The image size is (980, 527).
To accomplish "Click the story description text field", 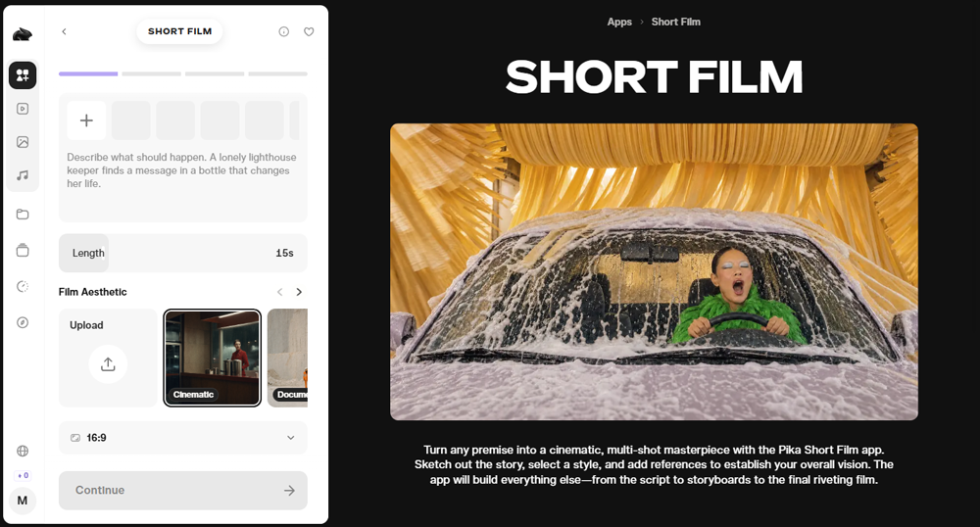I will click(x=183, y=170).
